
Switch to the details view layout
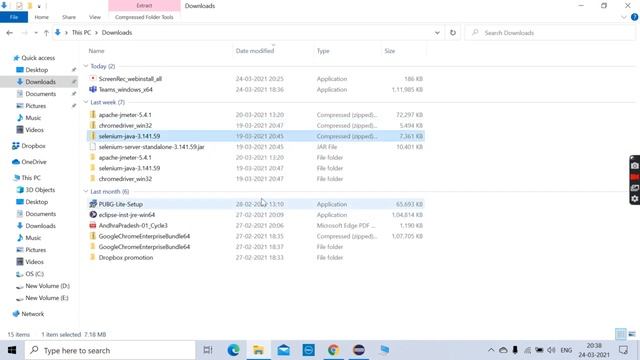click(x=620, y=334)
